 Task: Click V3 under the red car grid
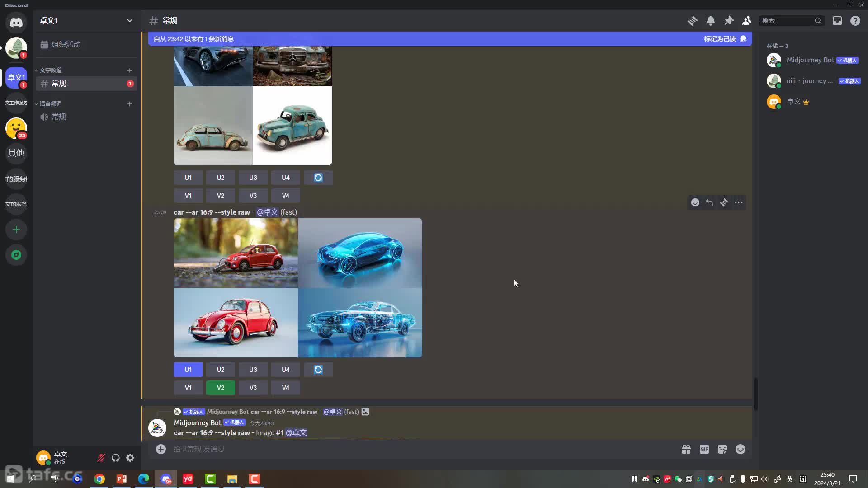(253, 388)
